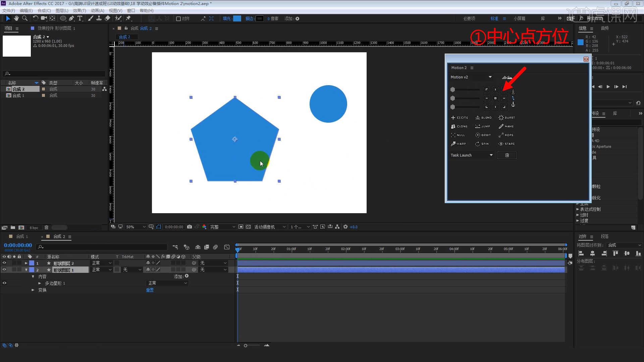Open the Motion v2 dropdown

coord(490,77)
